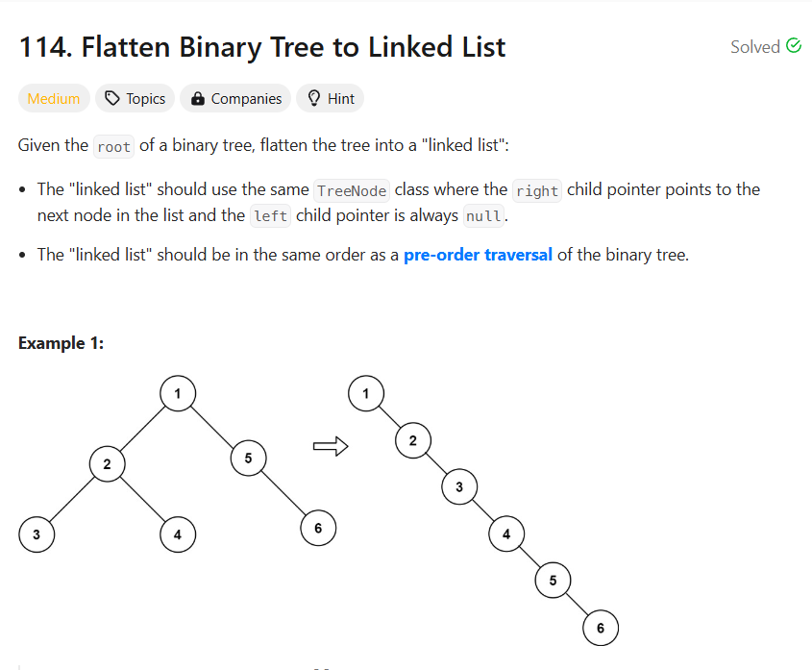
Task: Click the Solved status label
Action: coord(755,47)
